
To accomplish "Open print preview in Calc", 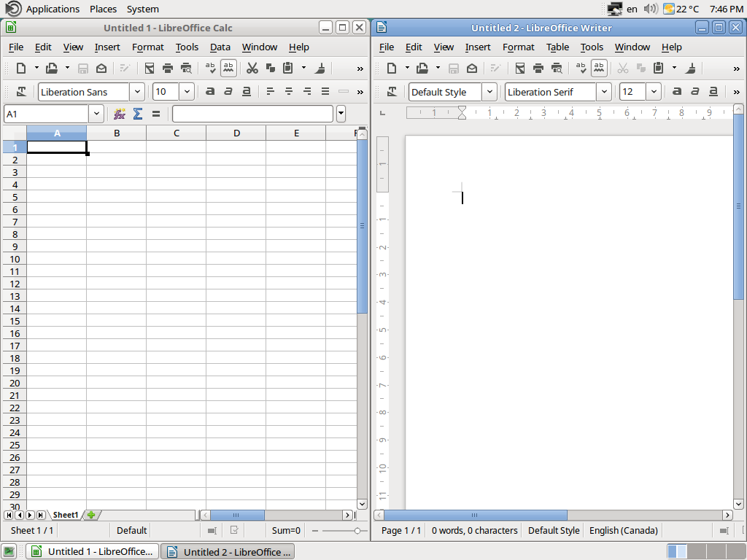I will tap(186, 68).
